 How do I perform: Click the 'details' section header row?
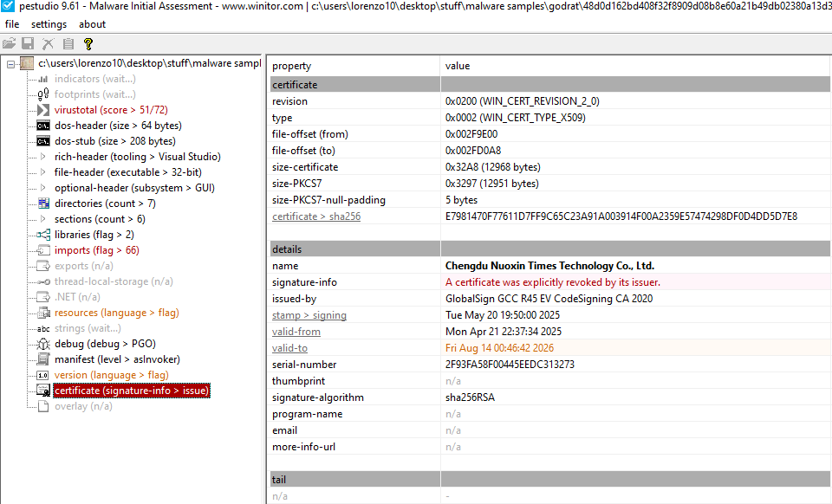550,249
